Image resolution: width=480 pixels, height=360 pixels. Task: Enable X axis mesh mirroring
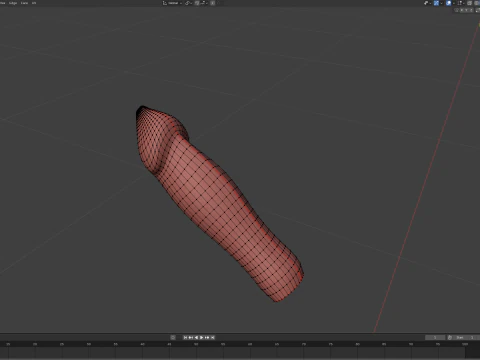462,10
